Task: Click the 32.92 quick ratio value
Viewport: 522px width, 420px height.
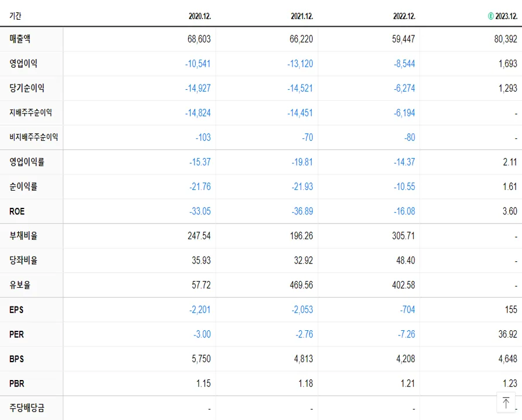Action: pyautogui.click(x=303, y=260)
